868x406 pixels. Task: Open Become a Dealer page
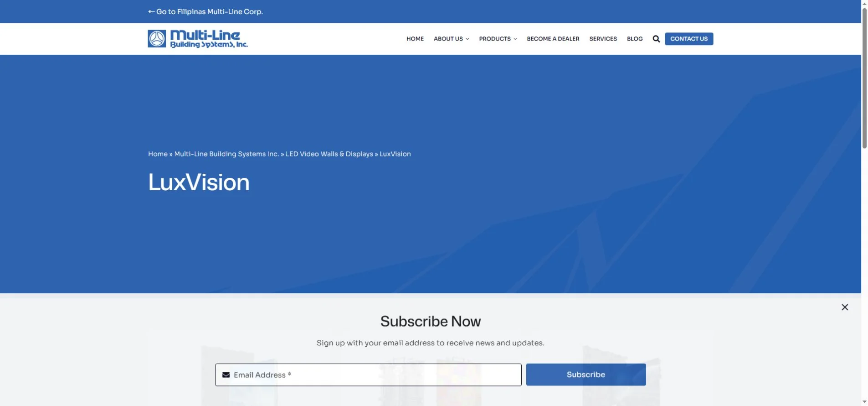[553, 39]
